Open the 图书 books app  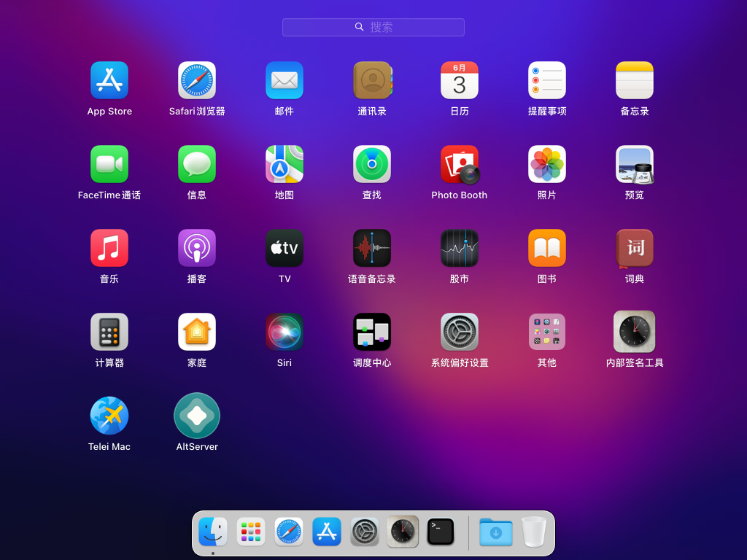point(547,248)
